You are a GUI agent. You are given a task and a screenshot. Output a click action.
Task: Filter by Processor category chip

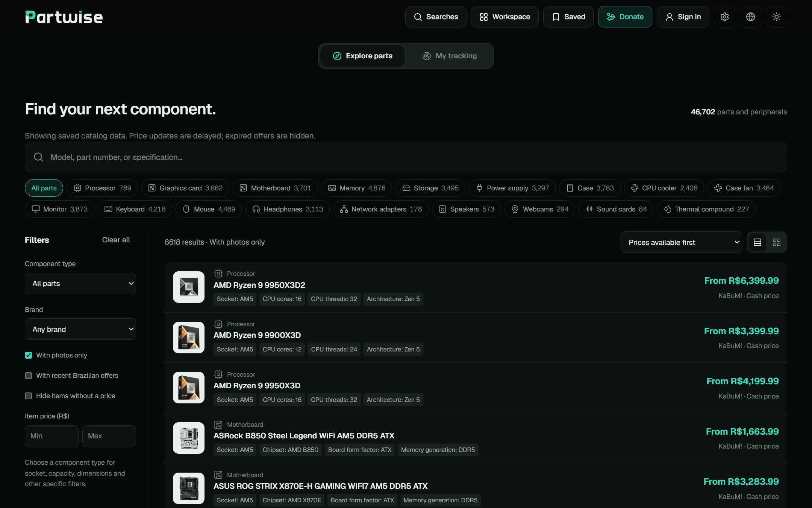click(x=102, y=188)
